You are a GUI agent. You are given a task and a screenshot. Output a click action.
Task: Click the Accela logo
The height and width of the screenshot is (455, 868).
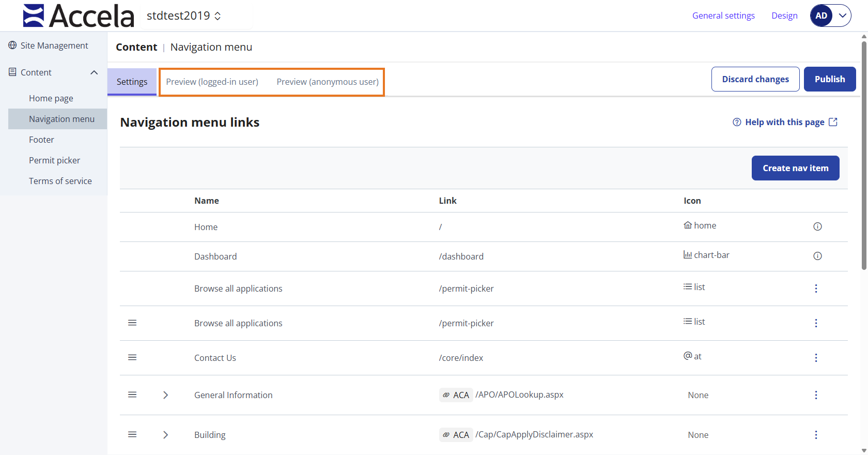(x=79, y=16)
